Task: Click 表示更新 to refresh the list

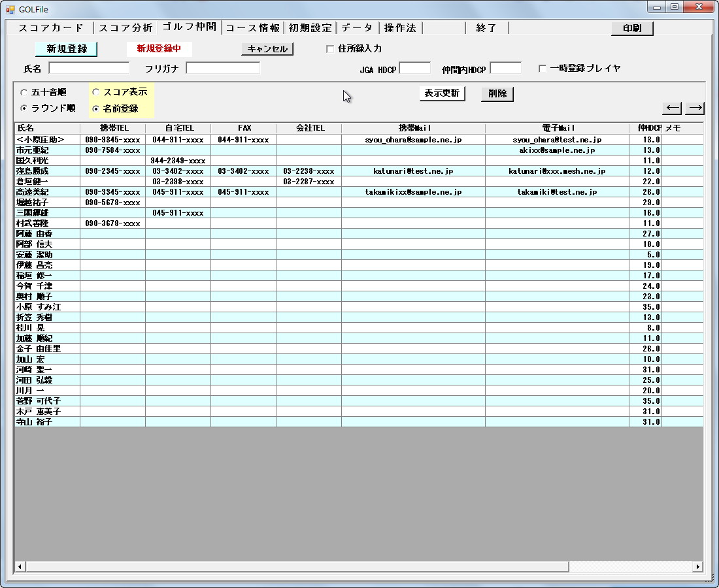Action: [x=442, y=93]
